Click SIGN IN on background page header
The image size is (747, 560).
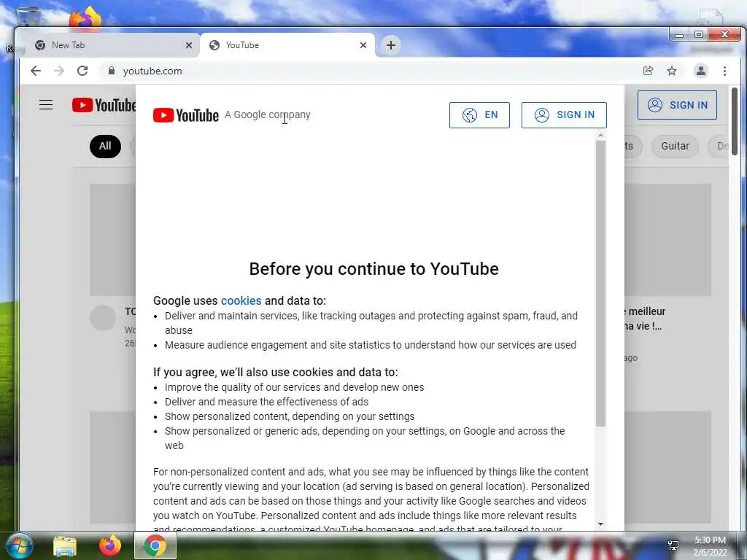[x=677, y=105]
